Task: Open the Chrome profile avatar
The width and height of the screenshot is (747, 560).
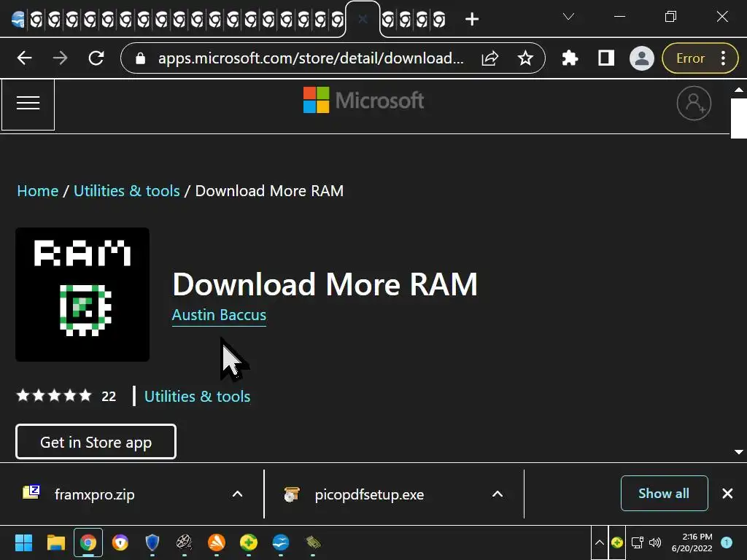Action: click(642, 58)
